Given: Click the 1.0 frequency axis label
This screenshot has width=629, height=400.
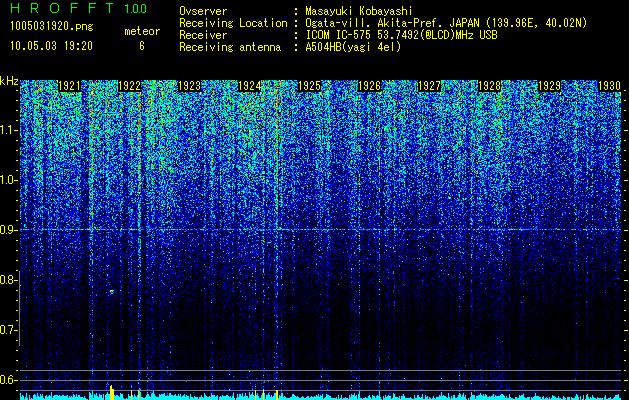Looking at the screenshot, I should point(9,180).
